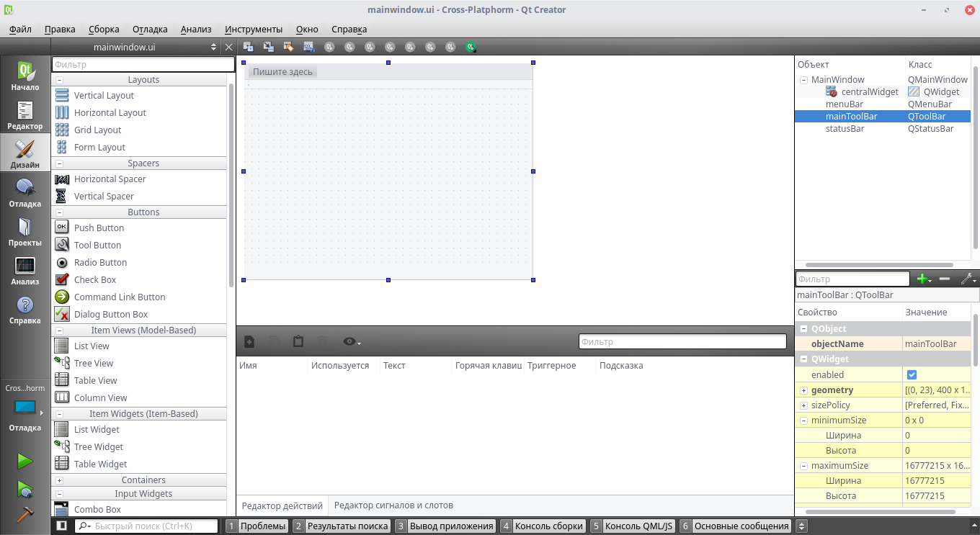Click the paste clipboard icon in Action Editor
Screen dimensions: 980x535
click(298, 341)
